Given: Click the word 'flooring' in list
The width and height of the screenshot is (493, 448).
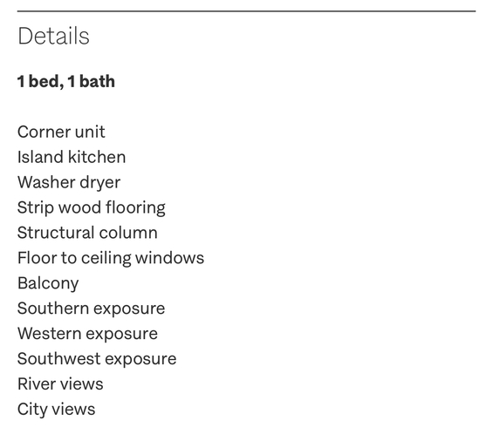Looking at the screenshot, I should pyautogui.click(x=135, y=208).
